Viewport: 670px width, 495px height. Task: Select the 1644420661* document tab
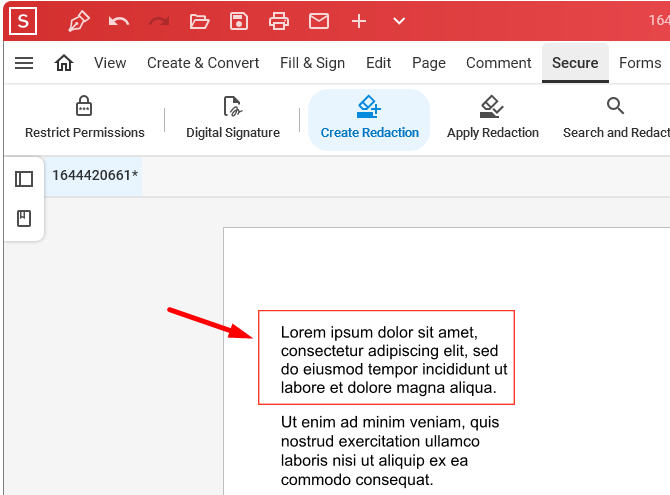coord(95,176)
